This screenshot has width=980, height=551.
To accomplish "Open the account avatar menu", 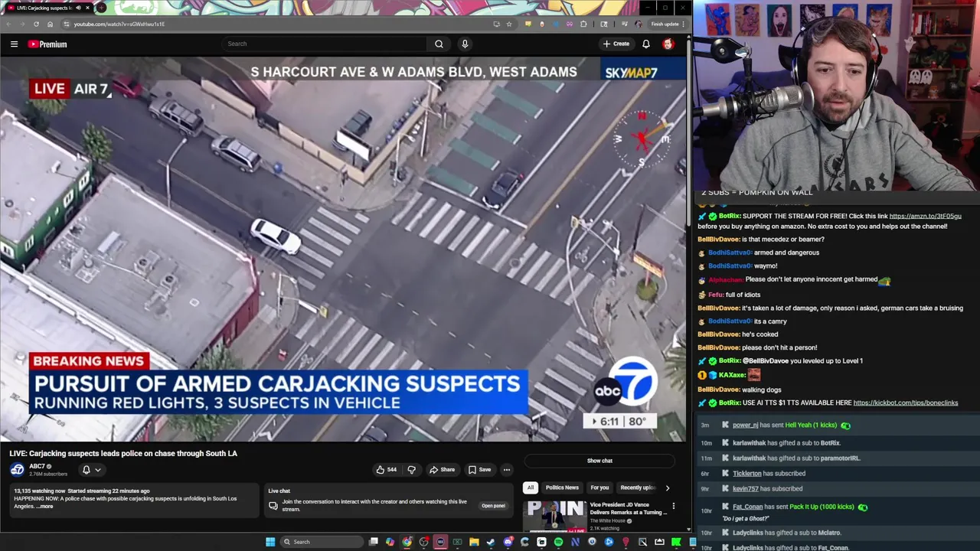I will [x=668, y=44].
